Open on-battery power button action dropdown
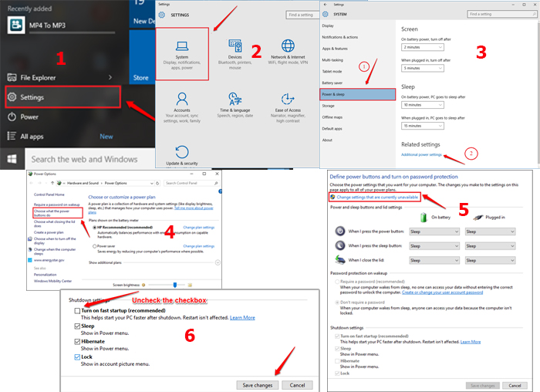The image size is (540, 392). click(434, 231)
